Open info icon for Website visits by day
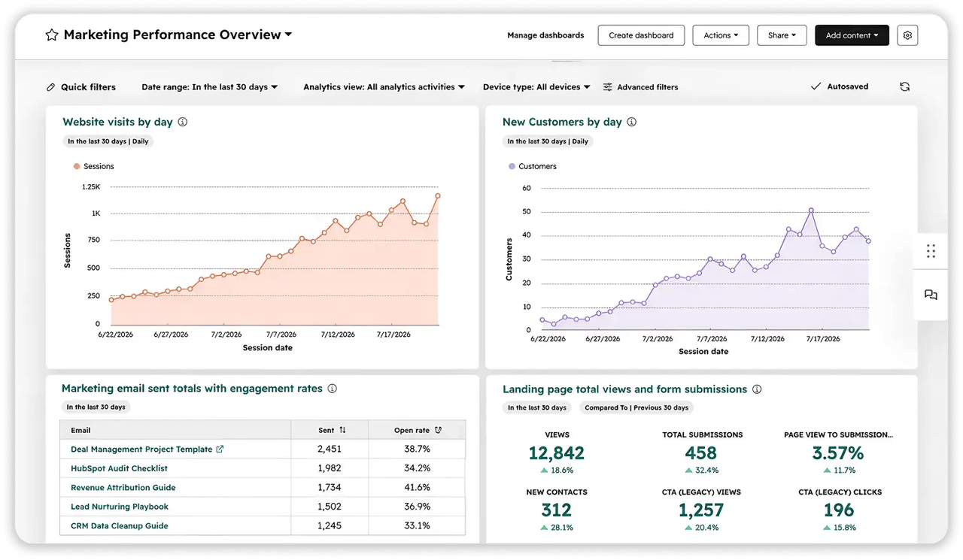This screenshot has height=560, width=963. pyautogui.click(x=183, y=122)
